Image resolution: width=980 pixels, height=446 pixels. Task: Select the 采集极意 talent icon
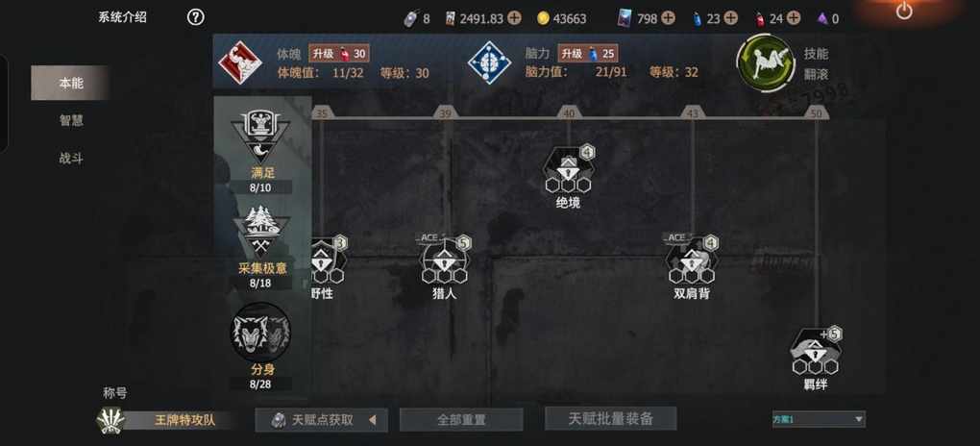tap(261, 231)
